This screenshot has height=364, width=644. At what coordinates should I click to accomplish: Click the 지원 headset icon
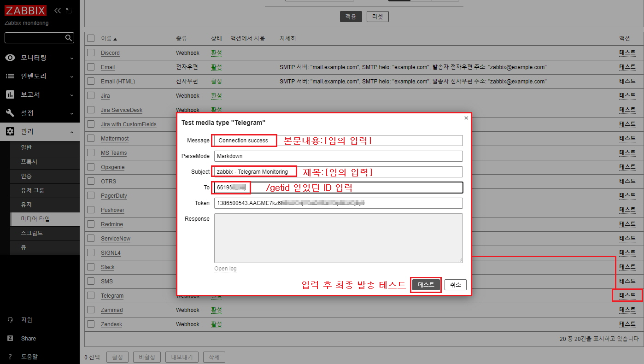tap(10, 320)
